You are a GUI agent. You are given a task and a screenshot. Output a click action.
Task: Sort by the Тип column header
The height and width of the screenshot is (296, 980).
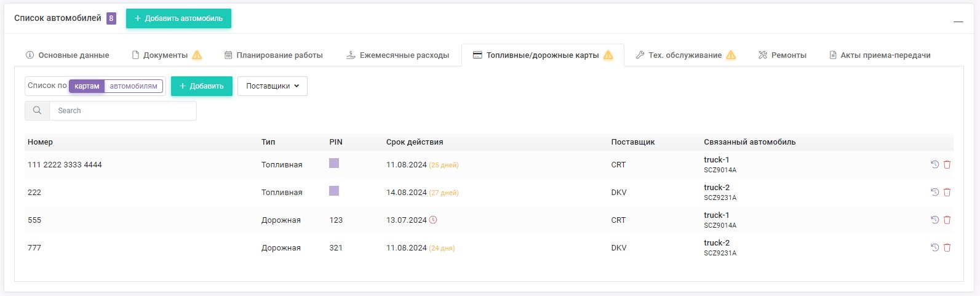point(268,142)
